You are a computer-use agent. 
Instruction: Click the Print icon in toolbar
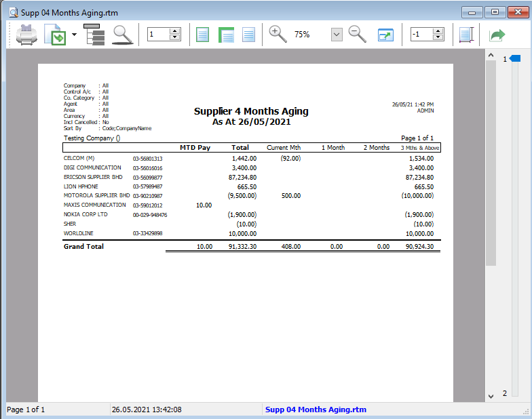pos(26,34)
